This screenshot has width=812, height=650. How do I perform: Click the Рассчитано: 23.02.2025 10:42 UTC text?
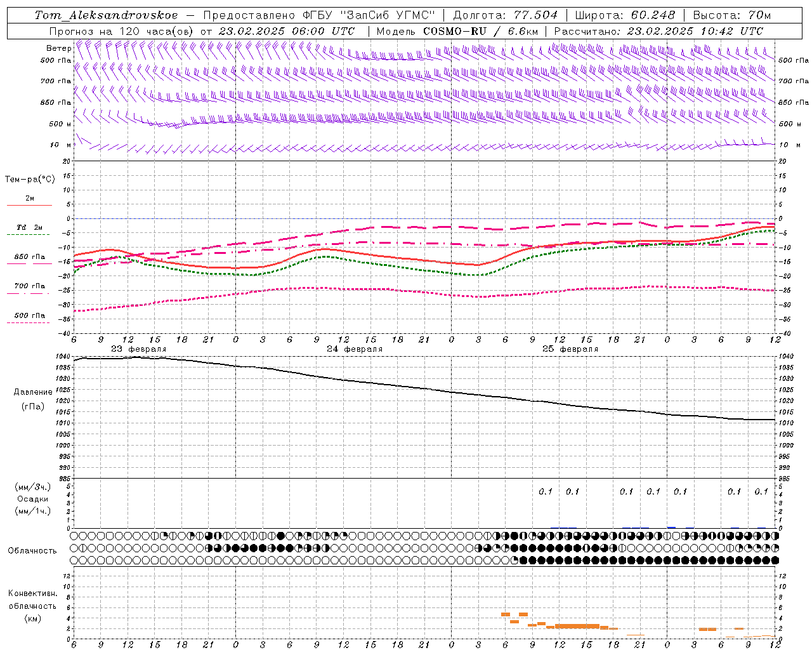658,31
